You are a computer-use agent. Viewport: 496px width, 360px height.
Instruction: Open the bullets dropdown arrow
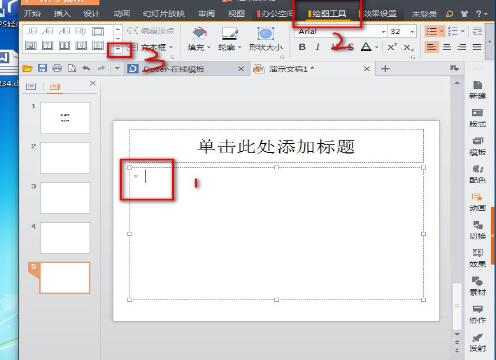coord(442,31)
